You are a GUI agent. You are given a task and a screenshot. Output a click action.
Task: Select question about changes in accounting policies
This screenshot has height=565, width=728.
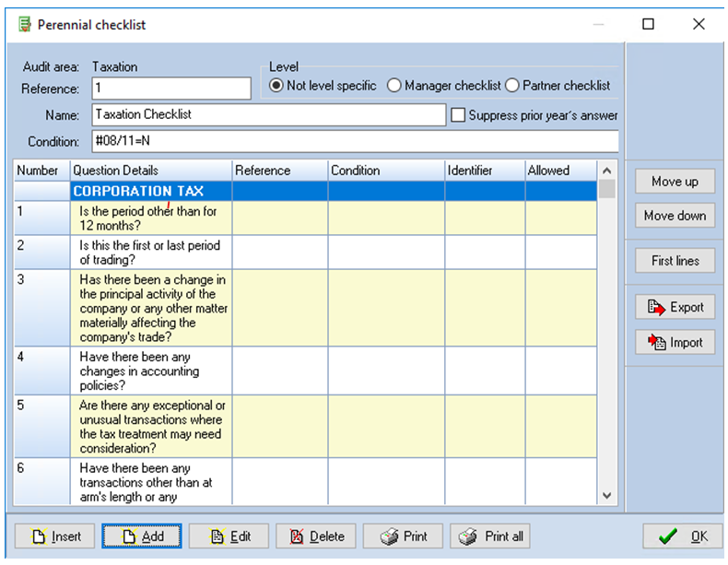click(x=151, y=371)
